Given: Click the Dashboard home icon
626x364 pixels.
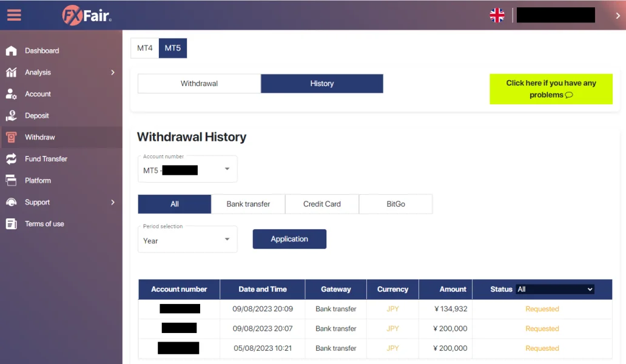Looking at the screenshot, I should pos(11,51).
